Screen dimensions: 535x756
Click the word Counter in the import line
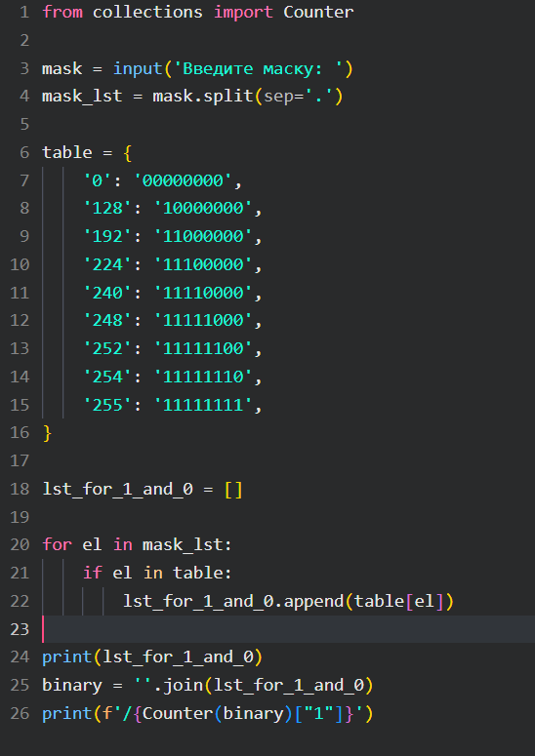(318, 12)
